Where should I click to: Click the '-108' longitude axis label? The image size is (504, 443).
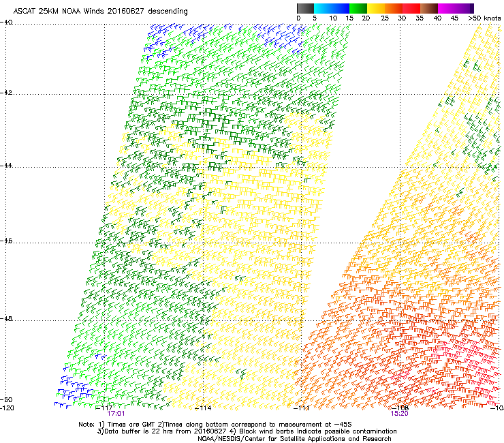tap(400, 408)
